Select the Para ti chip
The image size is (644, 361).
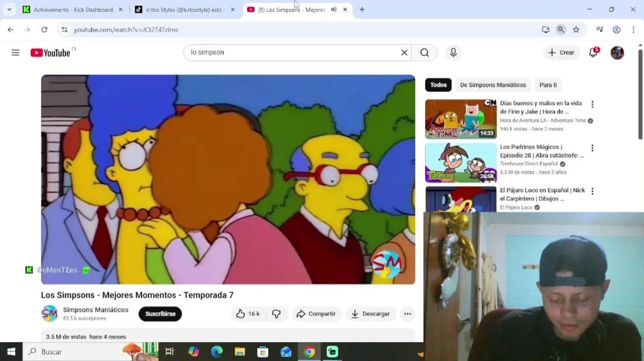[x=548, y=85]
